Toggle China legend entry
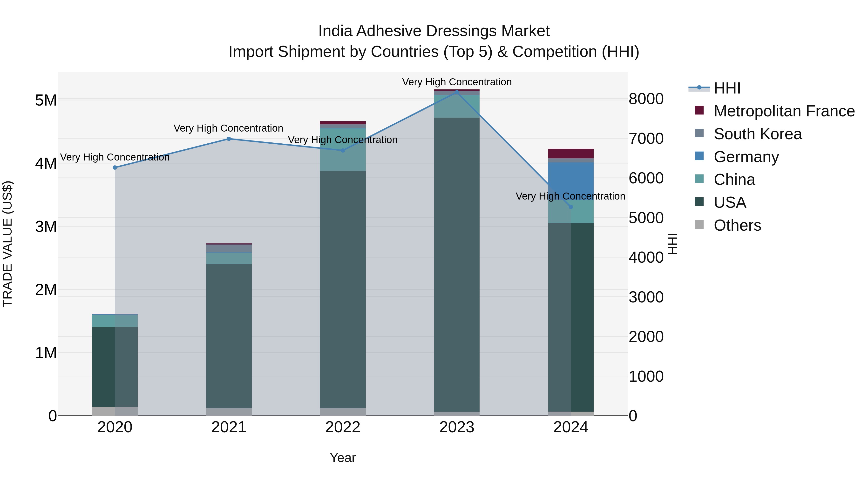Image resolution: width=868 pixels, height=488 pixels. [x=725, y=180]
